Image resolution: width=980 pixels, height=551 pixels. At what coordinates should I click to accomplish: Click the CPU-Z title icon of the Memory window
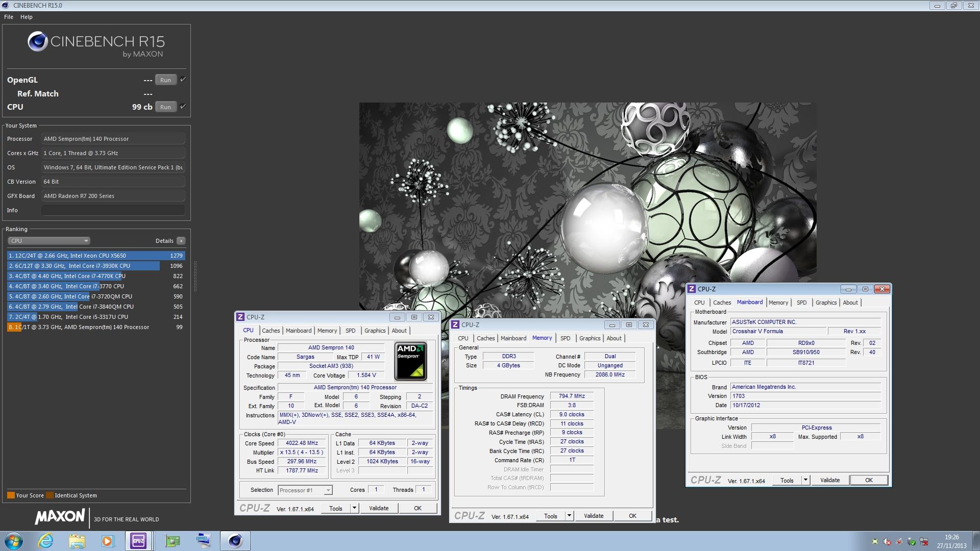coord(455,324)
